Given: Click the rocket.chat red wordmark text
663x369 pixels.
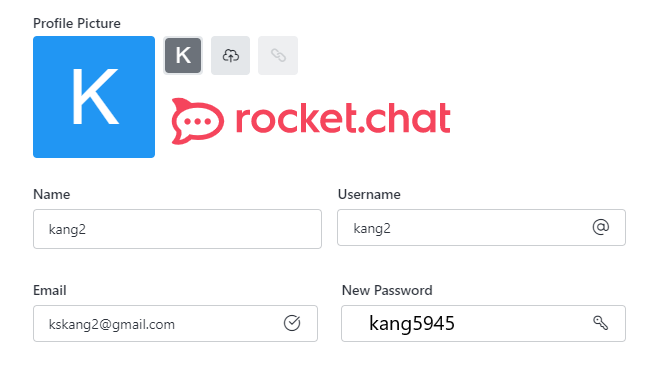Looking at the screenshot, I should tap(343, 118).
